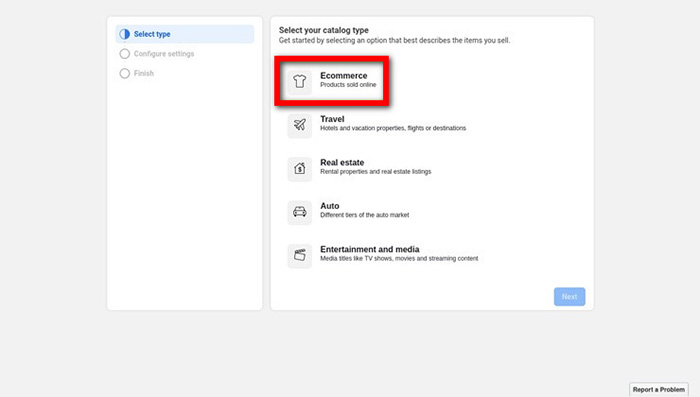Click the Configure settings step circle
Image resolution: width=700 pixels, height=397 pixels.
125,54
